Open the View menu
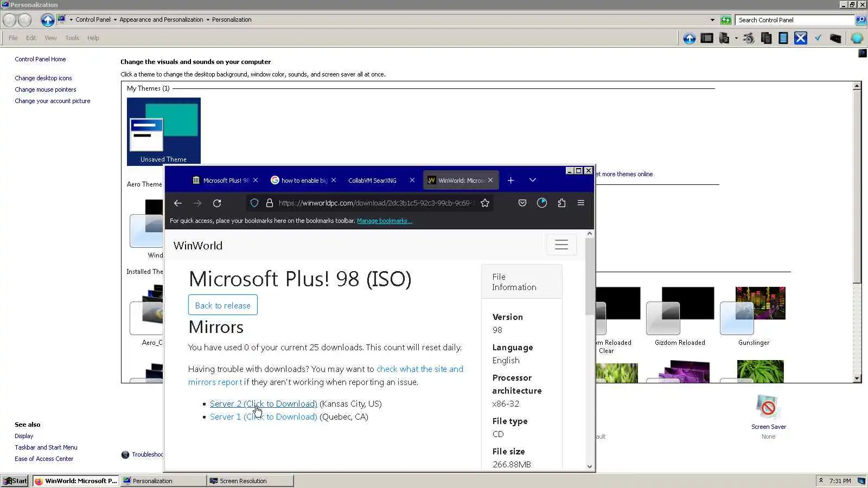 [50, 38]
